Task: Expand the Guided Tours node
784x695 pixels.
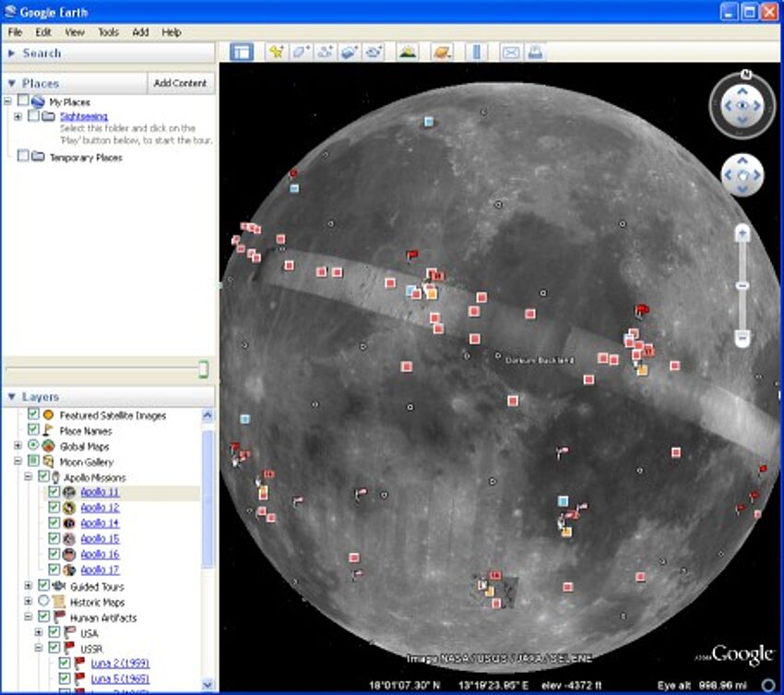Action: tap(29, 586)
